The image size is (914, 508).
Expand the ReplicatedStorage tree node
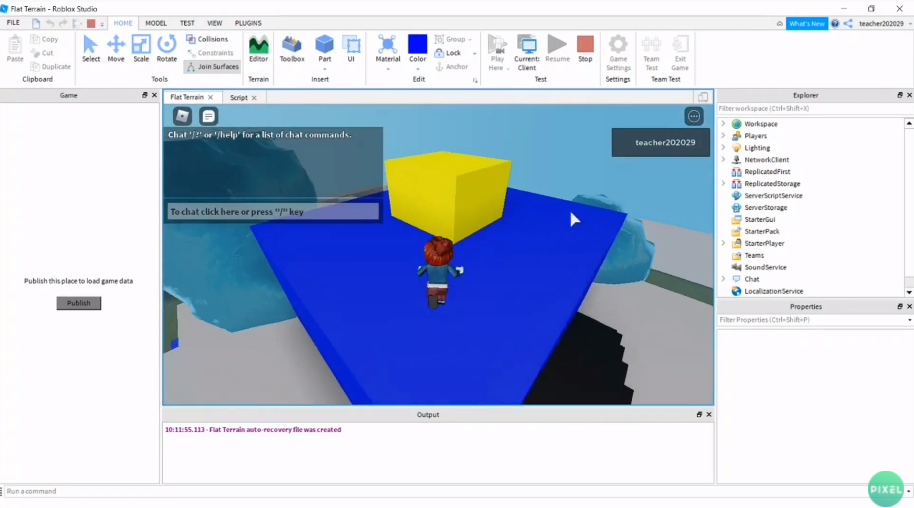click(x=723, y=183)
